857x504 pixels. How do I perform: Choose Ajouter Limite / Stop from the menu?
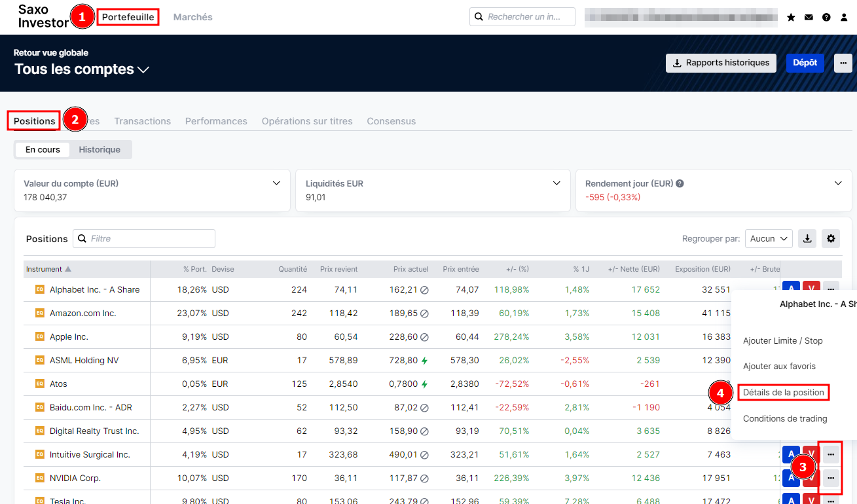pyautogui.click(x=783, y=340)
